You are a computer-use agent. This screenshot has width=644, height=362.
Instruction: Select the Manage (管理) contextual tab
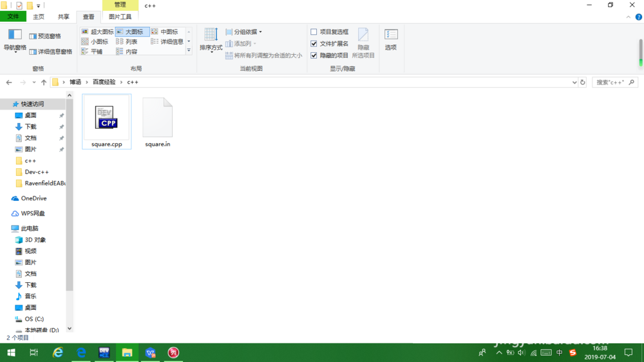click(120, 5)
